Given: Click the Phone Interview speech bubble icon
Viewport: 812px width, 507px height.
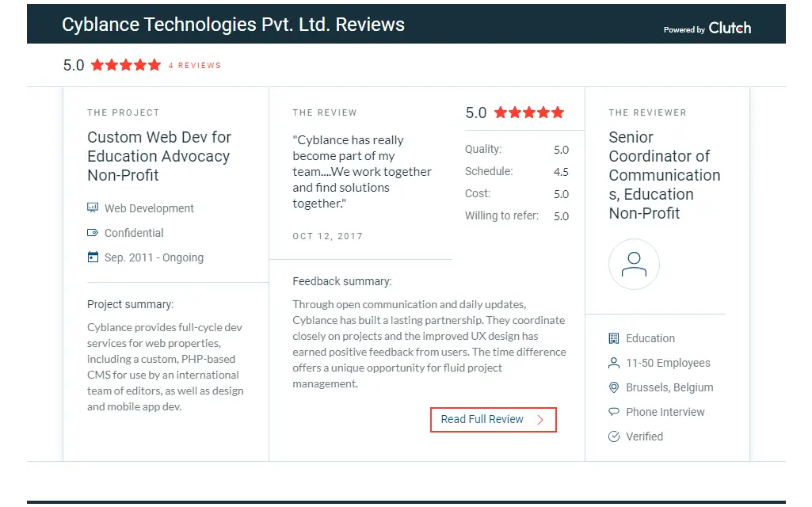Looking at the screenshot, I should tap(614, 412).
